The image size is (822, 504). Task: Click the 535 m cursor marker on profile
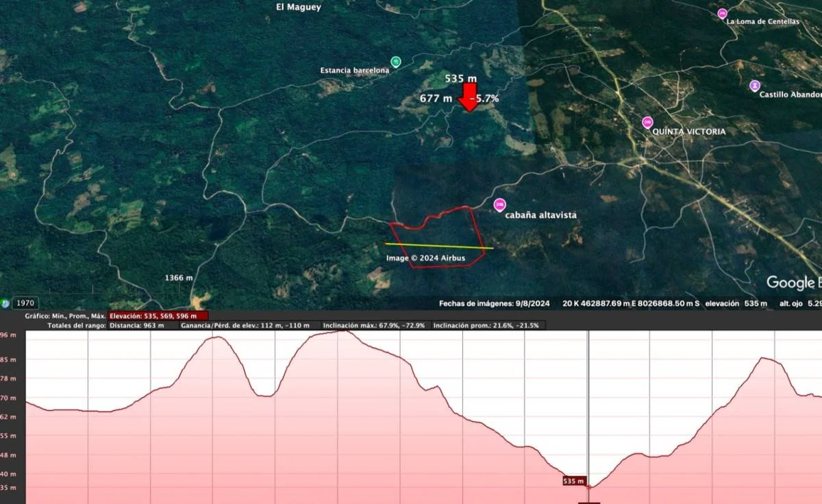(x=573, y=481)
